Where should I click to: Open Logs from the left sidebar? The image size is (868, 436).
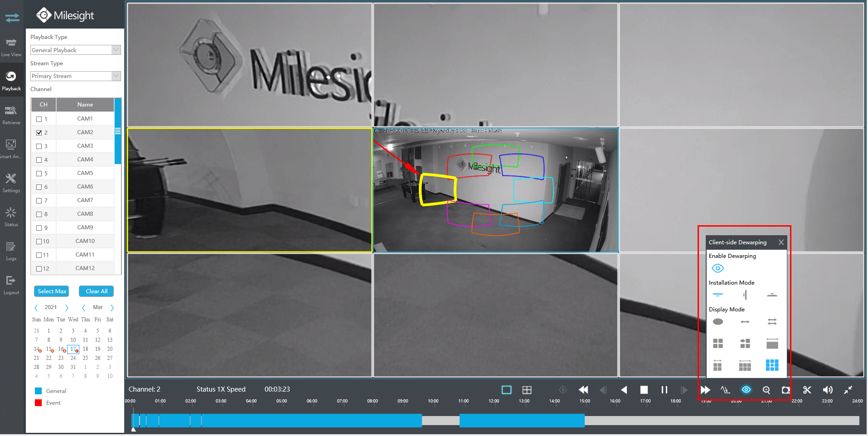point(11,251)
